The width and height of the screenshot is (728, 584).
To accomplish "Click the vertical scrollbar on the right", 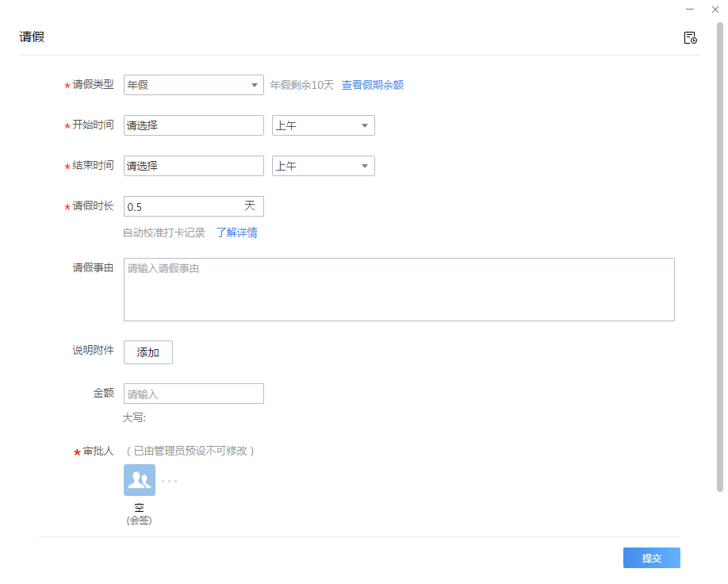I will [719, 256].
